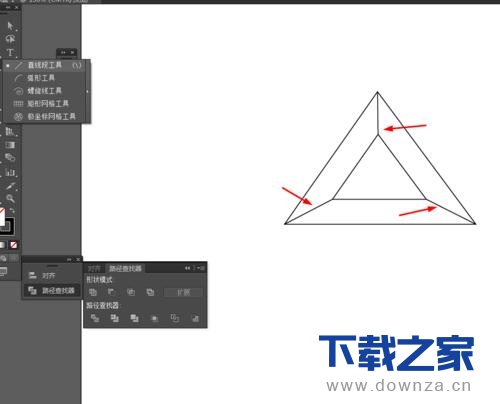
Task: Choose the Gradient tool in toolbar
Action: pyautogui.click(x=10, y=145)
